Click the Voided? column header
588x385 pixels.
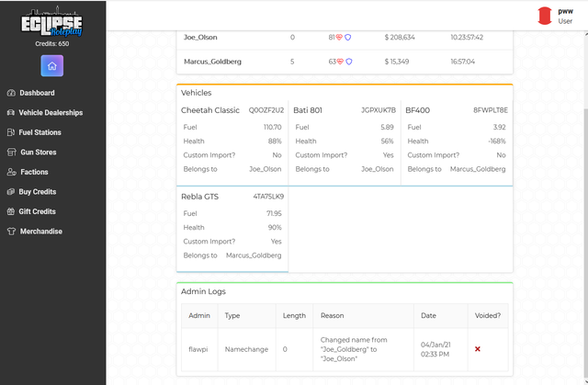(488, 316)
